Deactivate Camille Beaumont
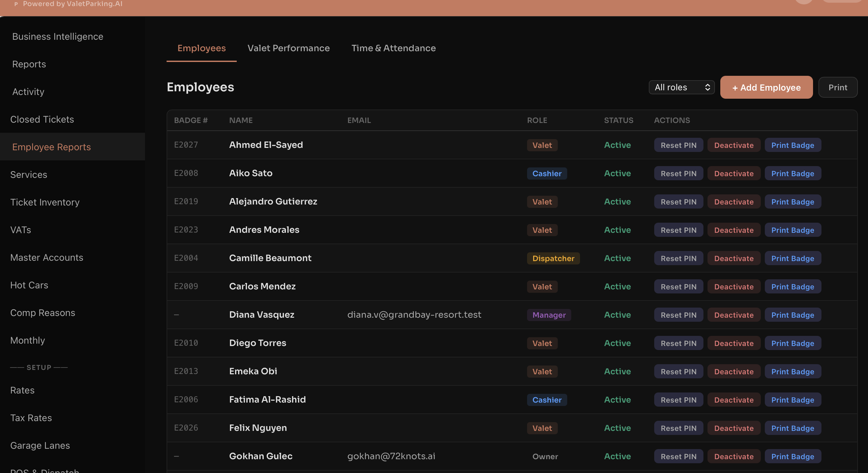Screen dimensions: 868x473 tap(734, 258)
